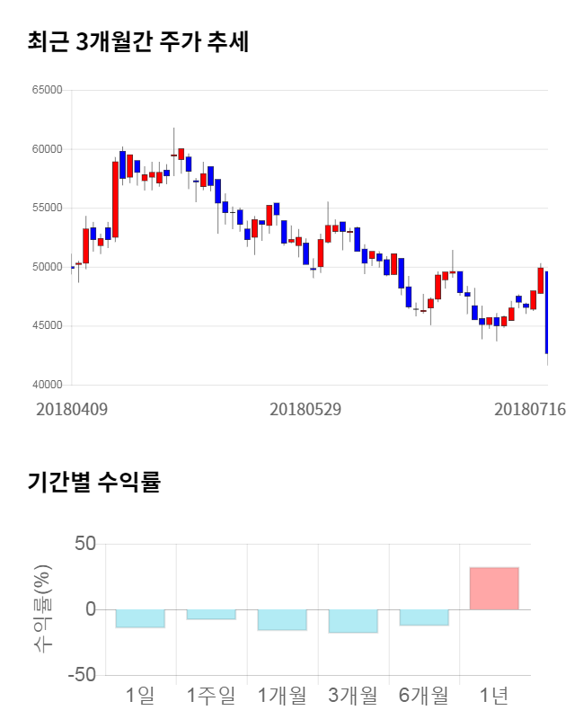This screenshot has height=728, width=575.
Task: Click the tall red candle rising to 59000
Action: (x=115, y=200)
